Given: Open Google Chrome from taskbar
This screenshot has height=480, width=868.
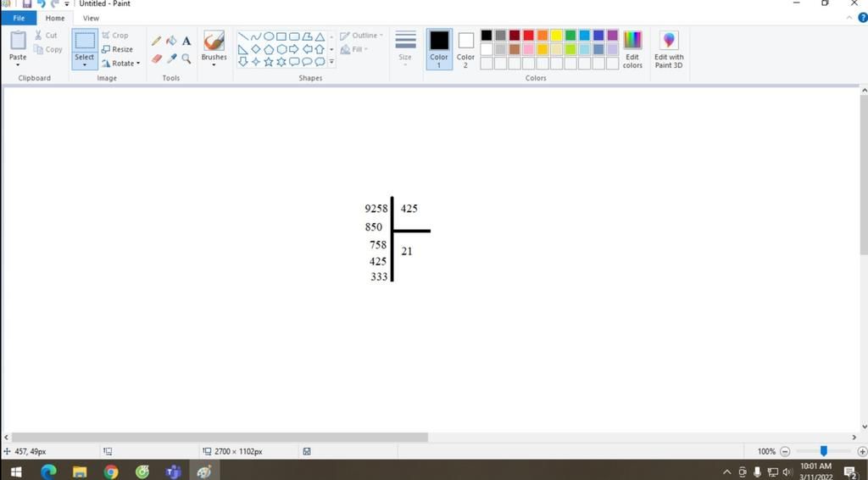Looking at the screenshot, I should coord(111,472).
